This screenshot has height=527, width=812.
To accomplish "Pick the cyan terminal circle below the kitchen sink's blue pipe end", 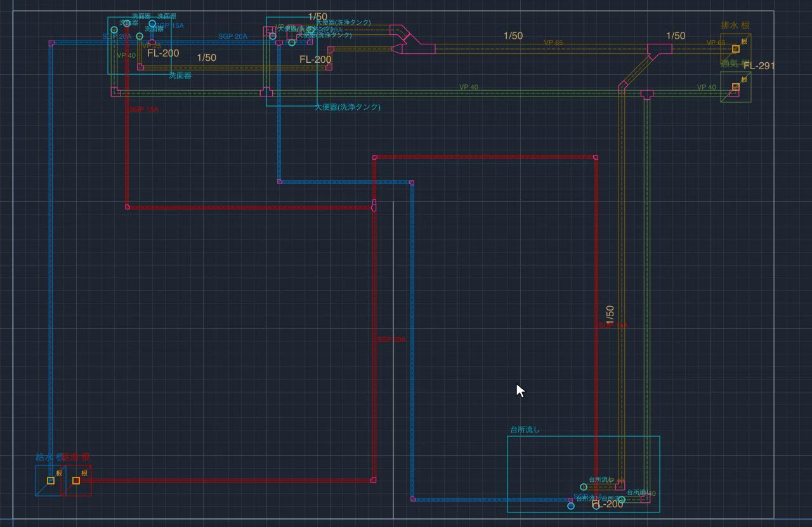I will pos(571,506).
